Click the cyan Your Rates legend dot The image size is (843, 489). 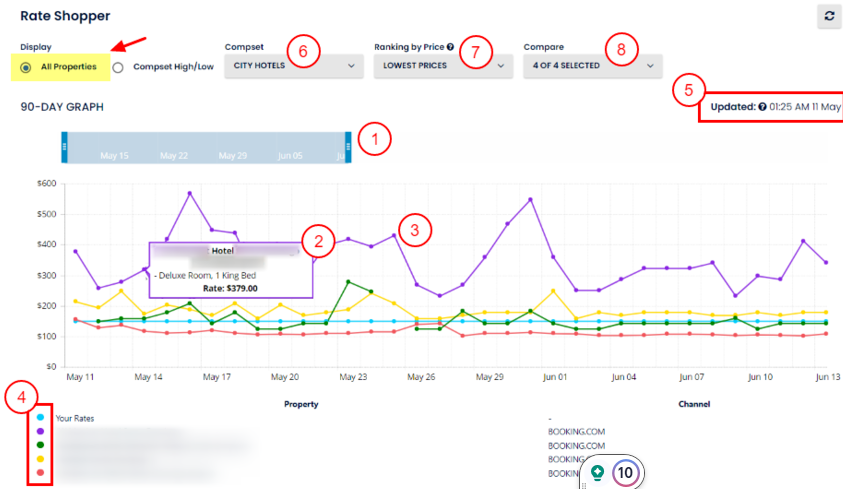click(40, 418)
